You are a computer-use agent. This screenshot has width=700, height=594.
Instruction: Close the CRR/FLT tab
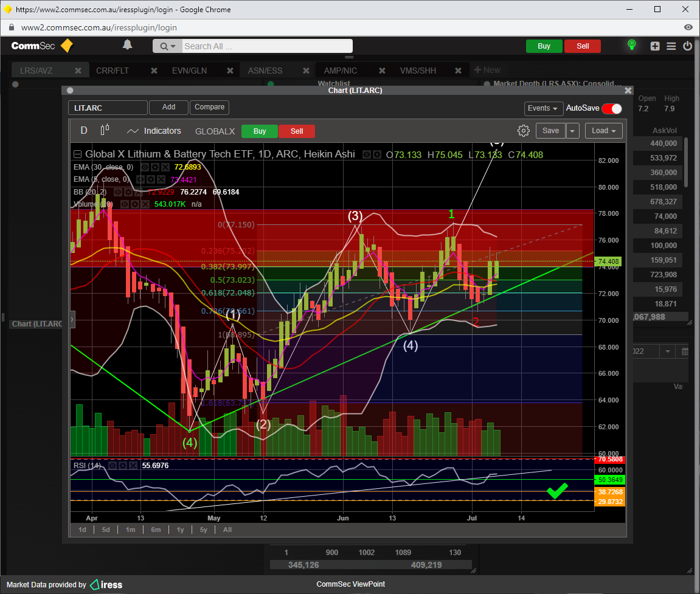(x=154, y=71)
